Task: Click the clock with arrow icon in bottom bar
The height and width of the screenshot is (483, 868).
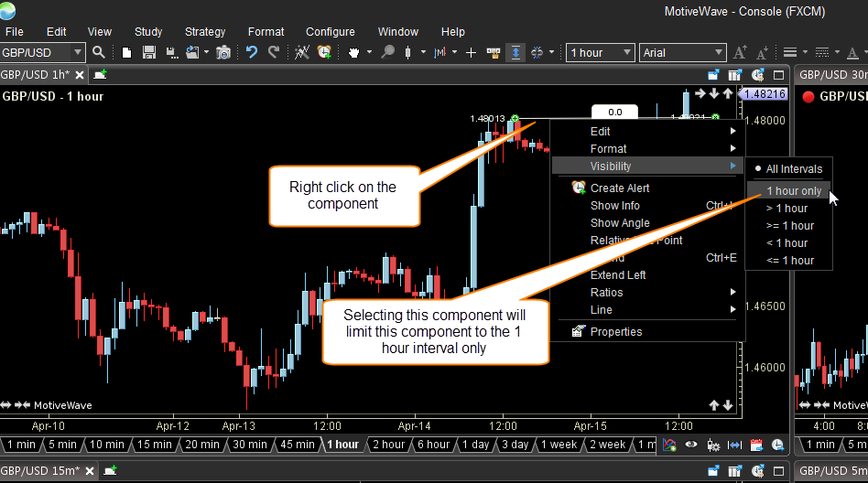Action: (777, 445)
